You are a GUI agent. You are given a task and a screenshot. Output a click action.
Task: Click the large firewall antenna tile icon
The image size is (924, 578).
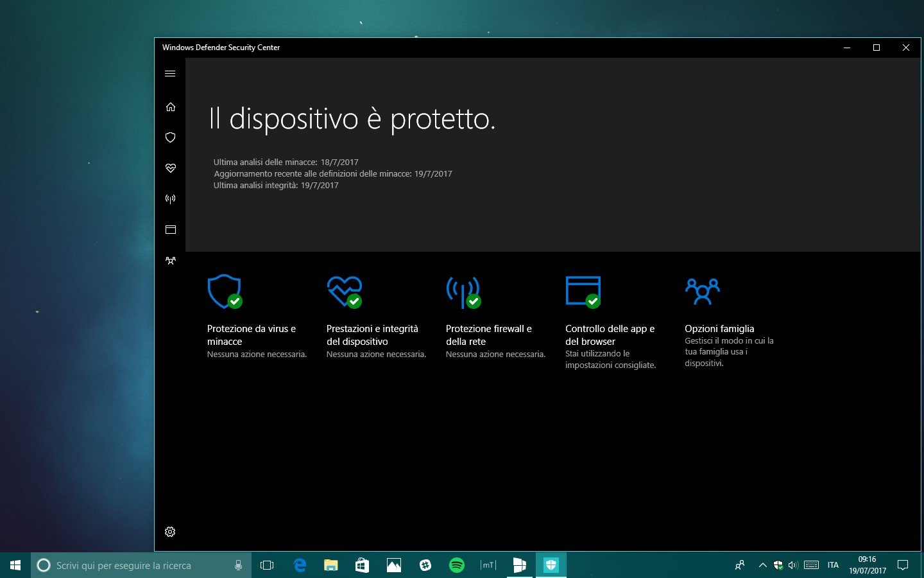(x=464, y=292)
